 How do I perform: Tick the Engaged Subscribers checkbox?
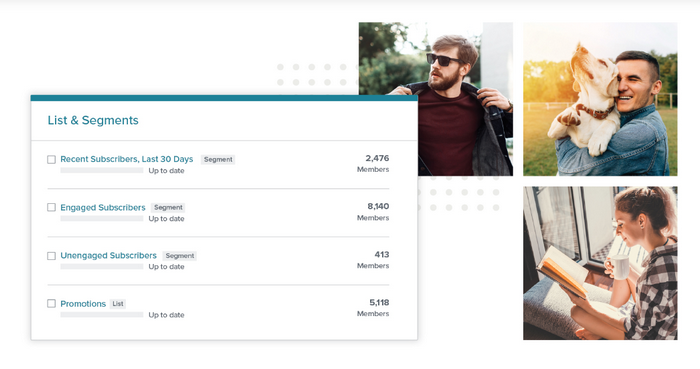[x=51, y=207]
